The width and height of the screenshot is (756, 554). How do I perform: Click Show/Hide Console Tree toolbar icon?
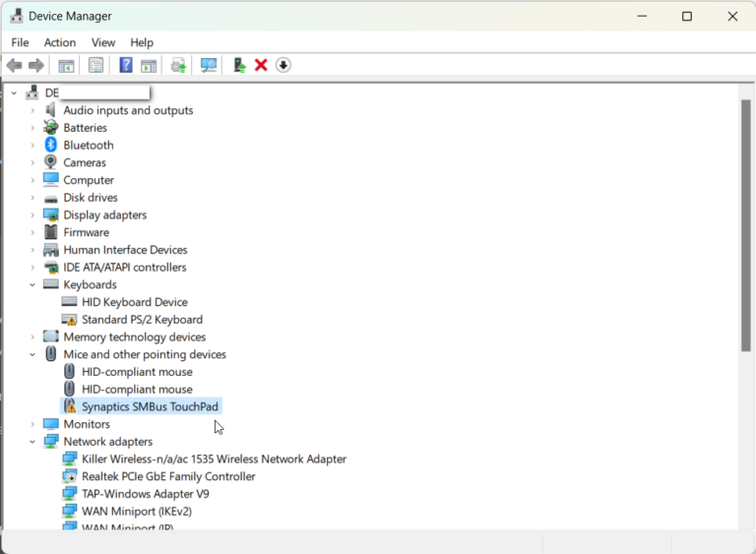click(x=66, y=65)
